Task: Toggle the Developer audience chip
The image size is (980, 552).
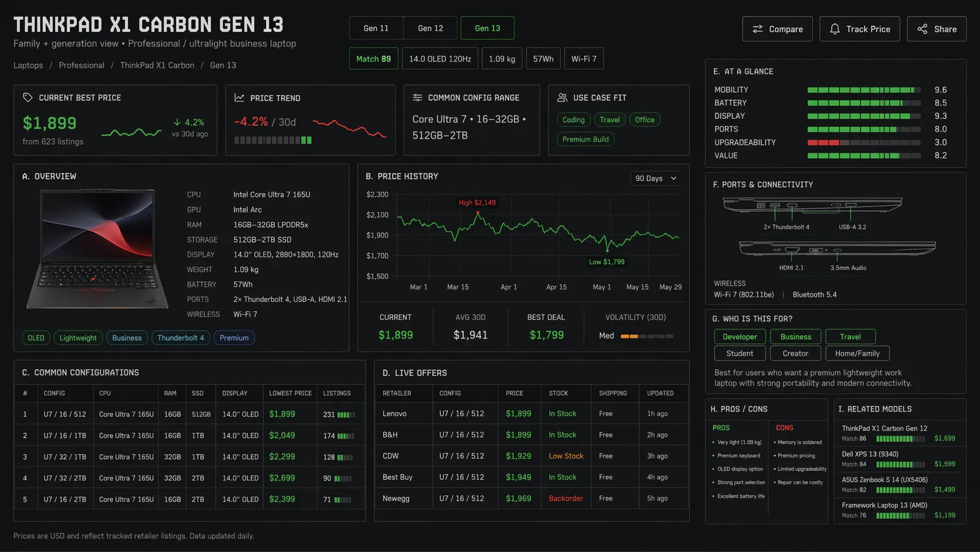Action: tap(740, 337)
